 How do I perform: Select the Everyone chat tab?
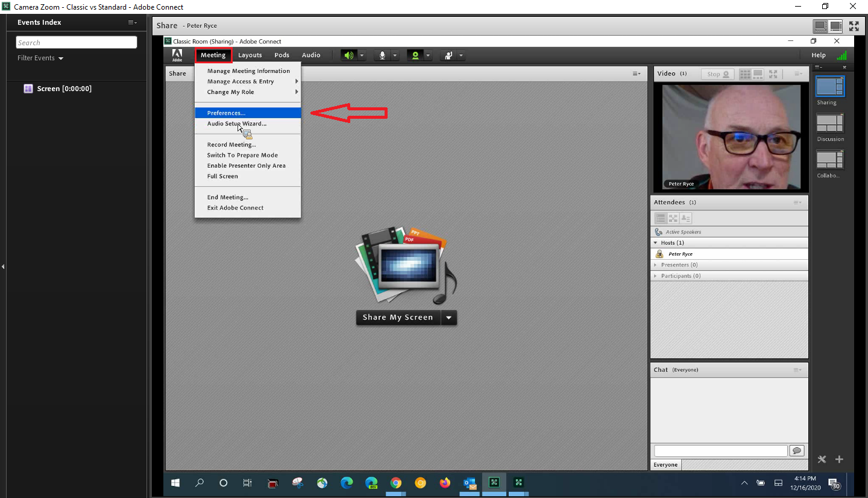coord(665,465)
